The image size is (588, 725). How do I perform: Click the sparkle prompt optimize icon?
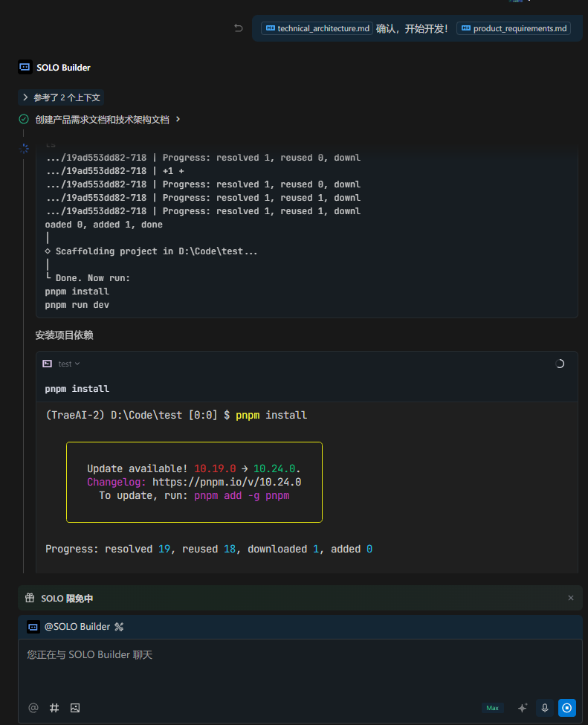523,708
